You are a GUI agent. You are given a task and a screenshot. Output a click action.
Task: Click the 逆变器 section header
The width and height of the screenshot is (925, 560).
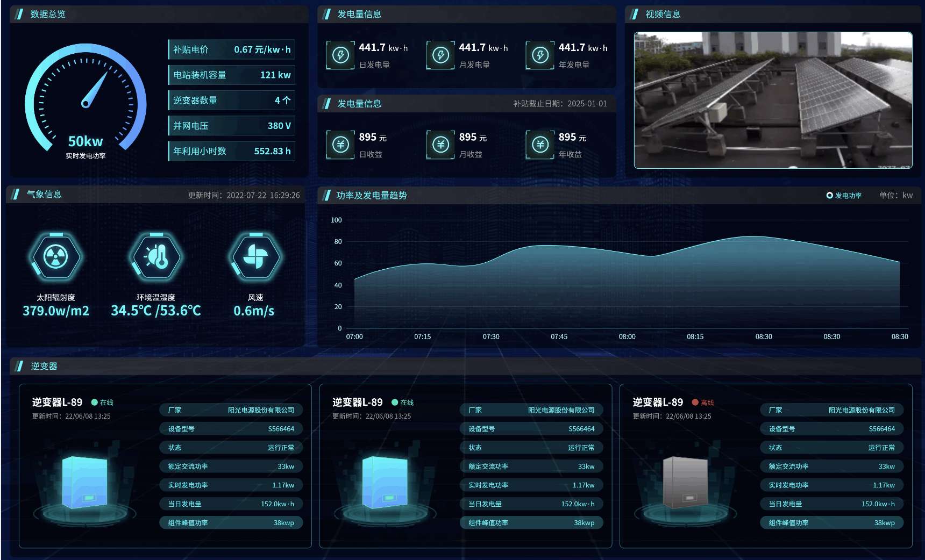pyautogui.click(x=466, y=366)
